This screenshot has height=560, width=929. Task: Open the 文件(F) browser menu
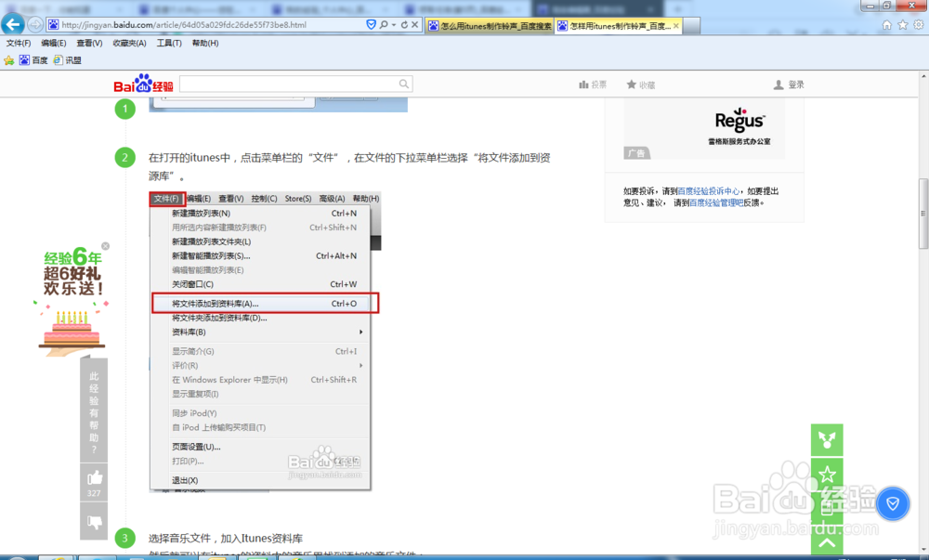pos(19,44)
